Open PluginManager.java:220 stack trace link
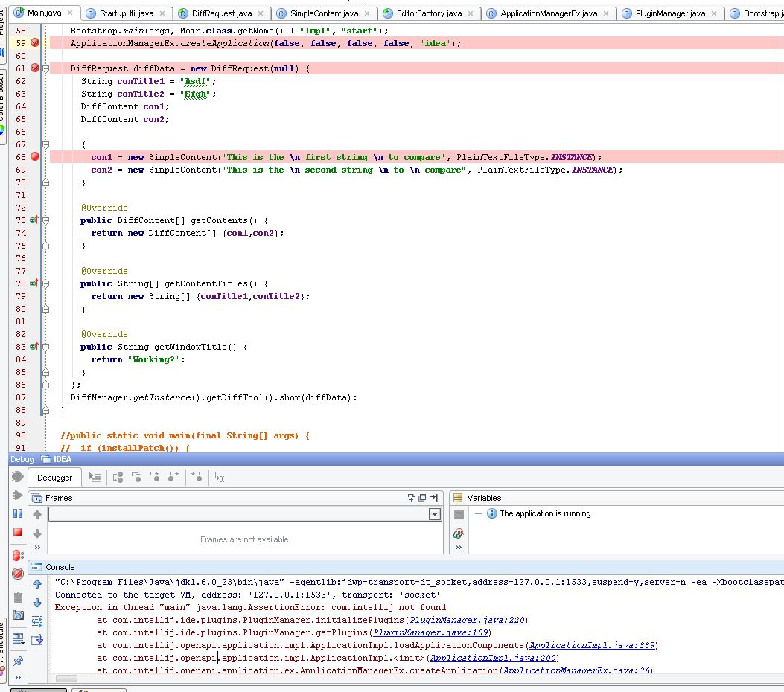The height and width of the screenshot is (692, 784). 467,620
